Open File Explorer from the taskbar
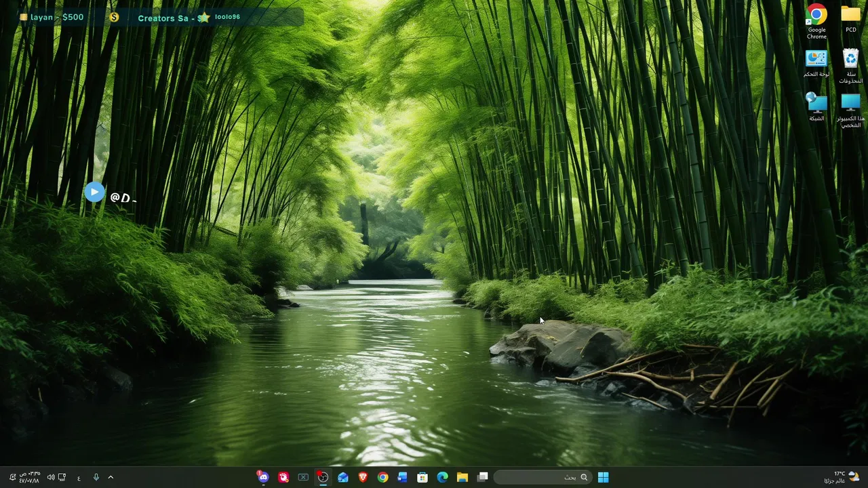 (x=462, y=477)
